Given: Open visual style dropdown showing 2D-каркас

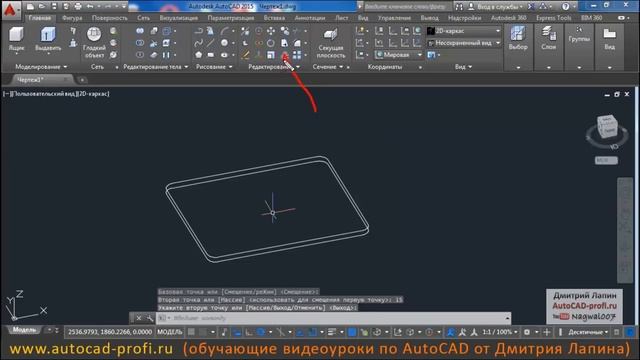Looking at the screenshot, I should click(464, 31).
